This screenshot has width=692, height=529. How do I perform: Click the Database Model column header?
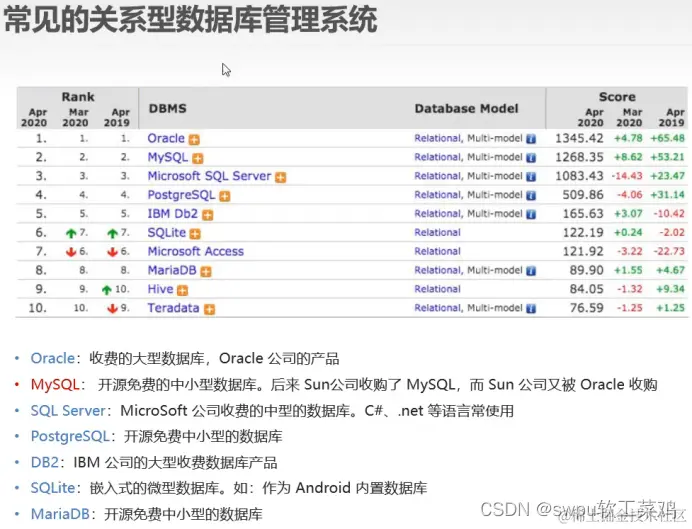tap(466, 109)
